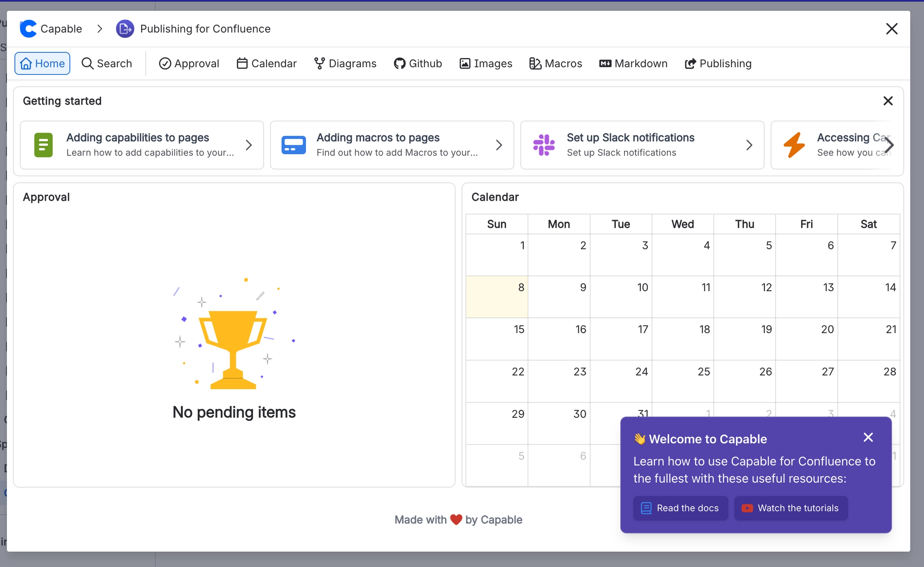Select the Images tab
924x567 pixels.
(x=486, y=64)
